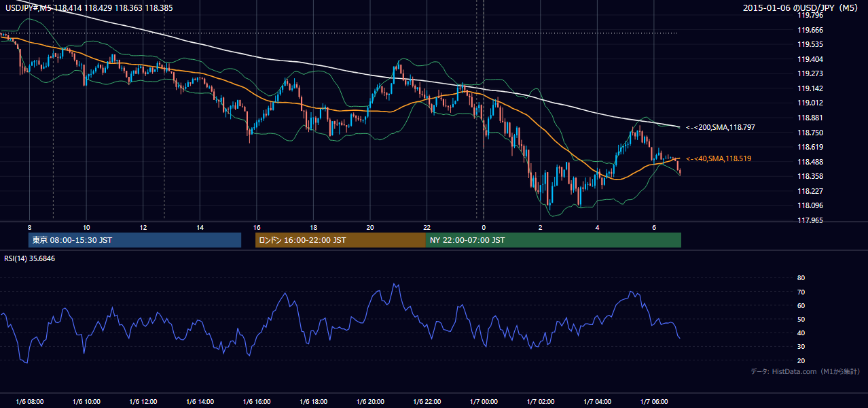Click the bottom time label 1/7 06:00
The height and width of the screenshot is (408, 868).
coord(653,402)
